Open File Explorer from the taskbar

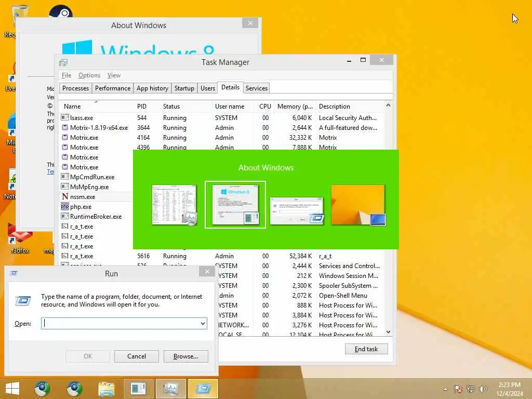[x=106, y=389]
